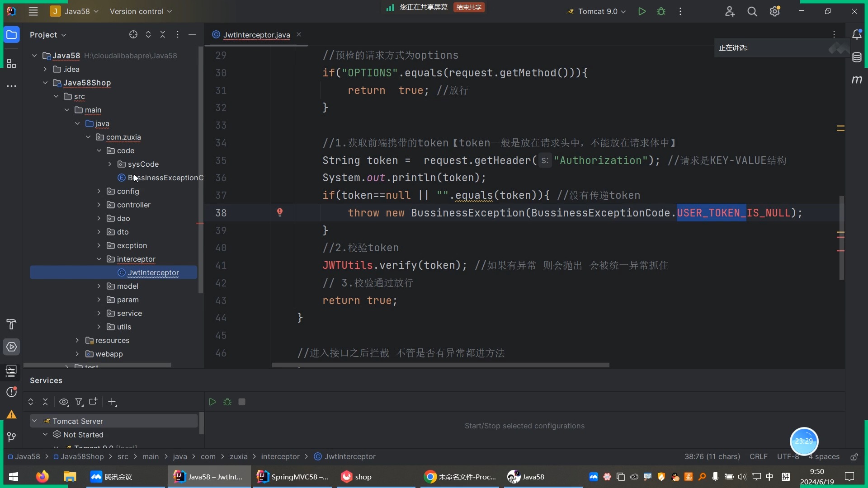Open more run actions kebab menu
Viewport: 868px width, 488px height.
(x=680, y=11)
